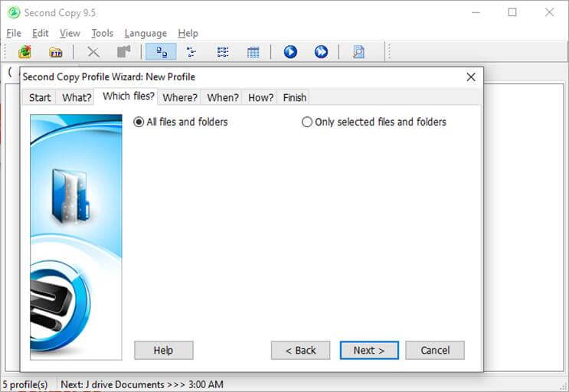Cancel the profile wizard

pos(435,351)
